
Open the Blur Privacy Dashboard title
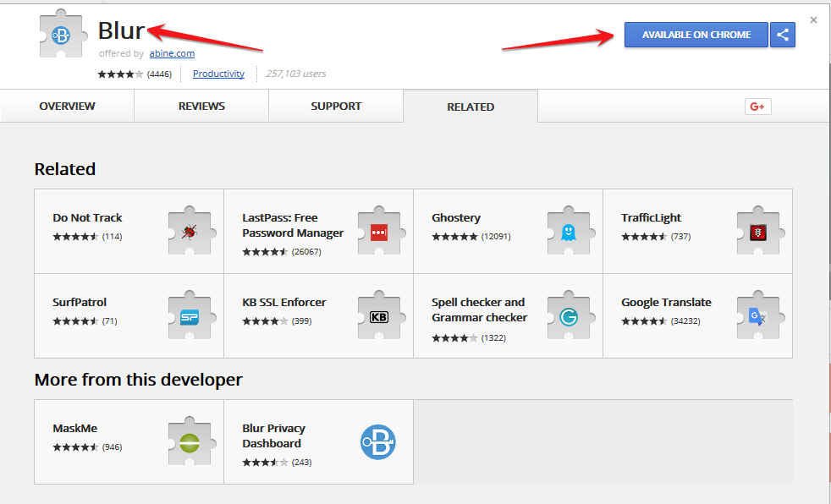click(x=273, y=436)
